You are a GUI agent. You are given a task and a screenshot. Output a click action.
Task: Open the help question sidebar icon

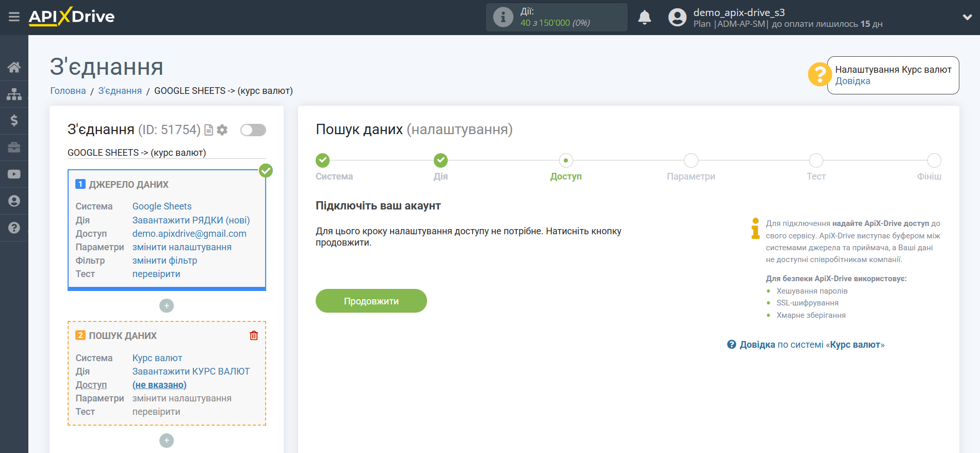click(x=14, y=228)
